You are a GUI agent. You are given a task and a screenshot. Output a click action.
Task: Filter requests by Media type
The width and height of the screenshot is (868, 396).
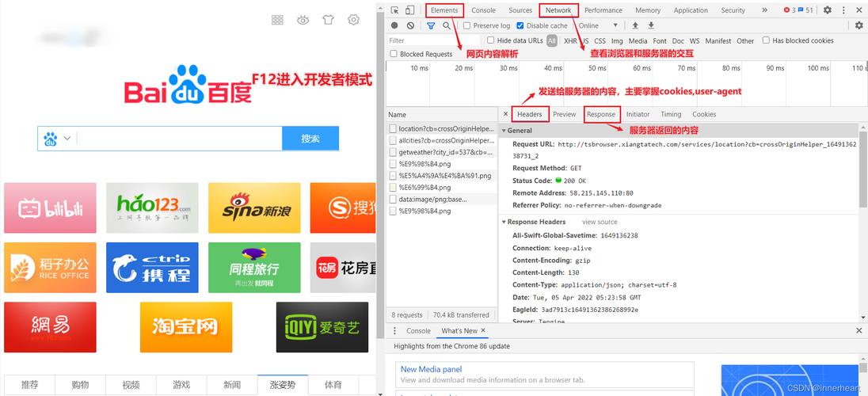click(638, 41)
